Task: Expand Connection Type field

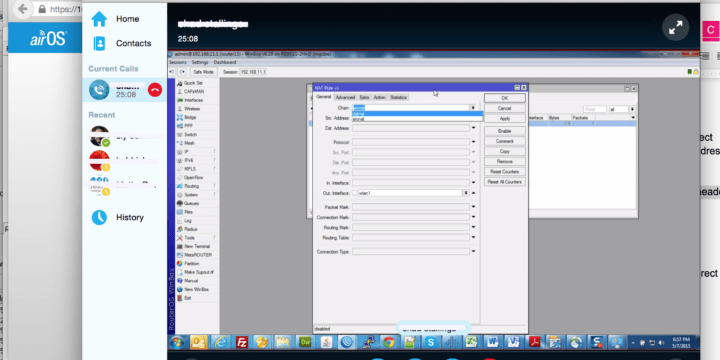Action: (473, 252)
